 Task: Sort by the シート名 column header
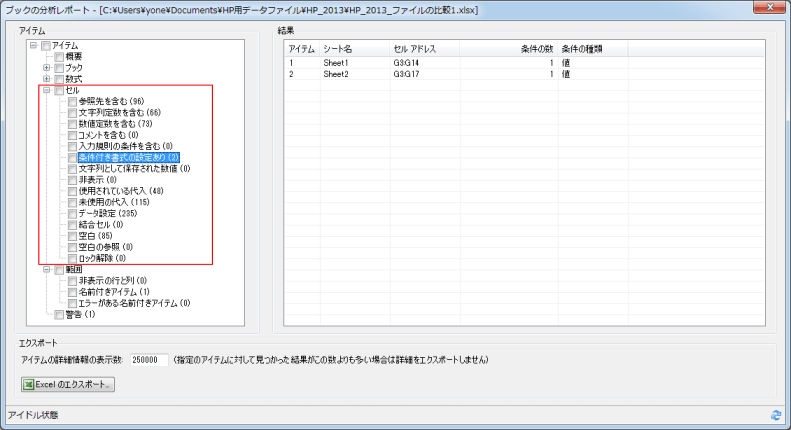coord(355,49)
